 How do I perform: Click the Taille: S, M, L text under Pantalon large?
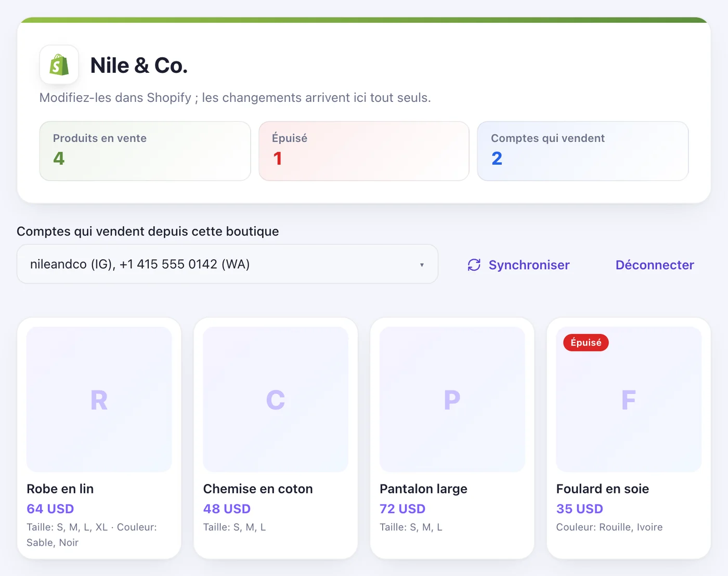click(x=411, y=527)
